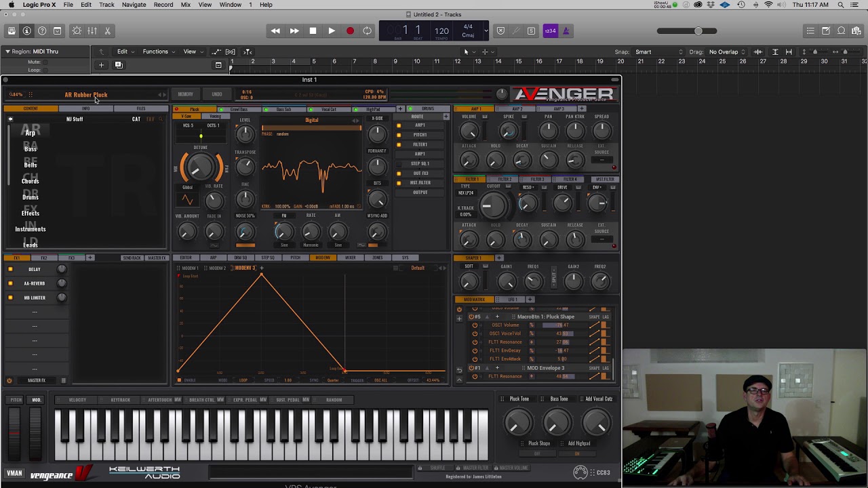868x488 pixels.
Task: Collapse the Region MIDI Thru disclosure triangle
Action: (7, 52)
